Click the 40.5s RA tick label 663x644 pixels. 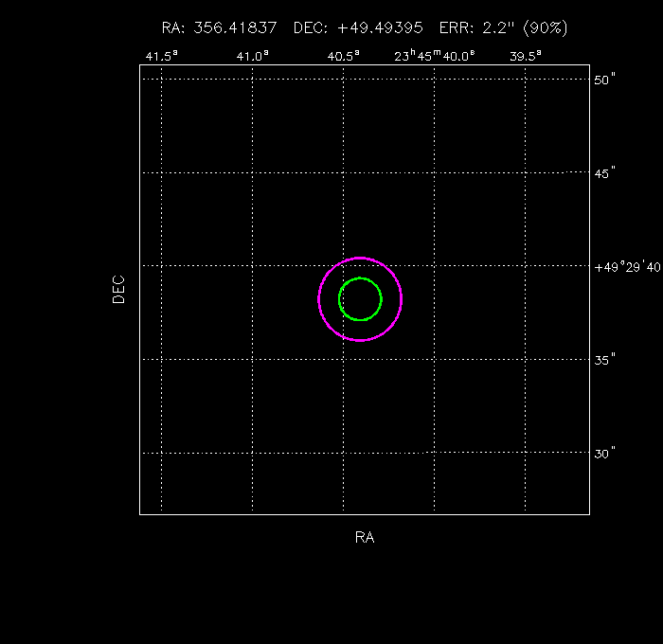343,57
